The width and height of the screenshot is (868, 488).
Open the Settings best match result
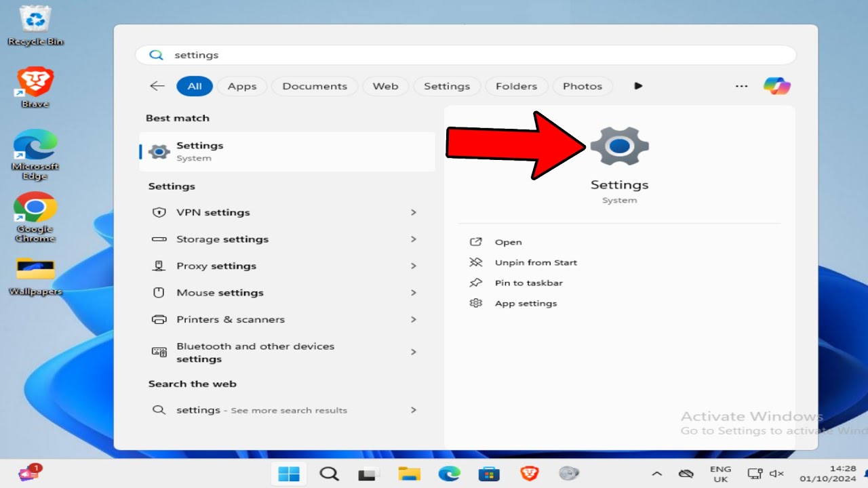pos(288,151)
